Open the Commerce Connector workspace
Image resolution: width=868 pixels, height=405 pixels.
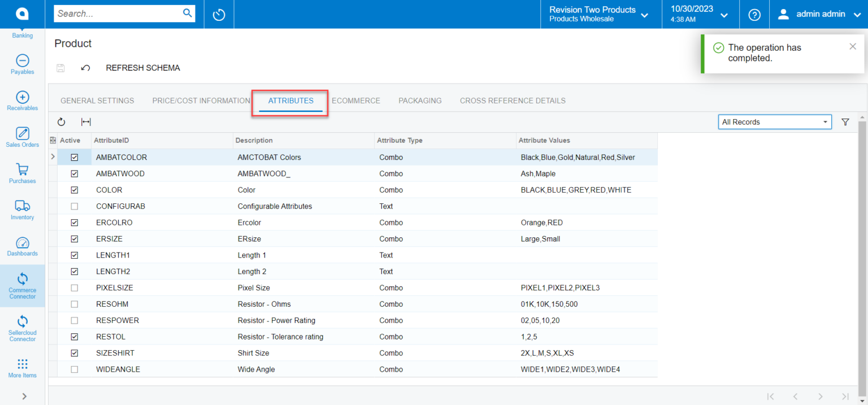(x=23, y=286)
